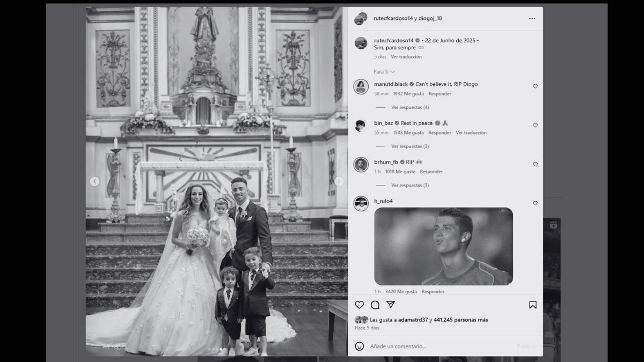Like manutd.black's comment with its heart
The height and width of the screenshot is (362, 644).
point(535,86)
